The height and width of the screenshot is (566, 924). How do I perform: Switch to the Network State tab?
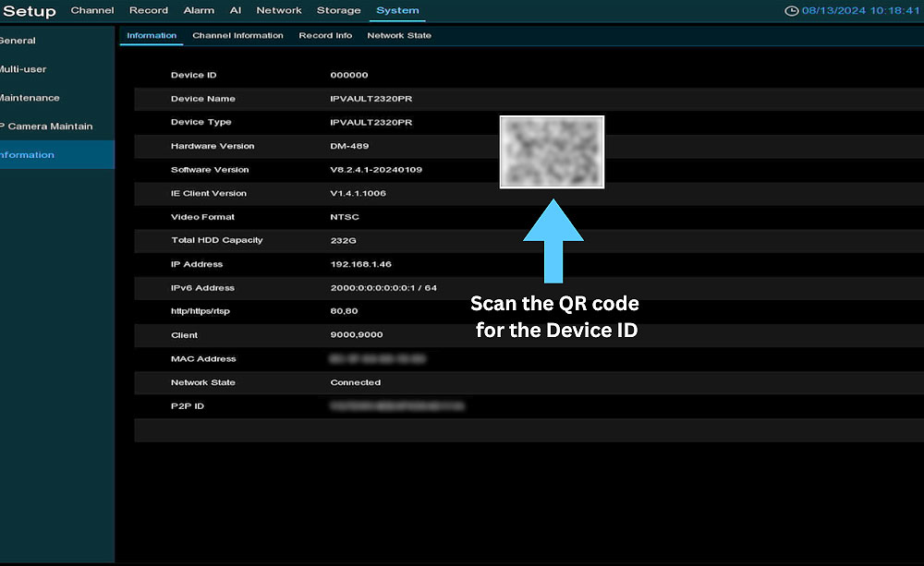coord(399,35)
